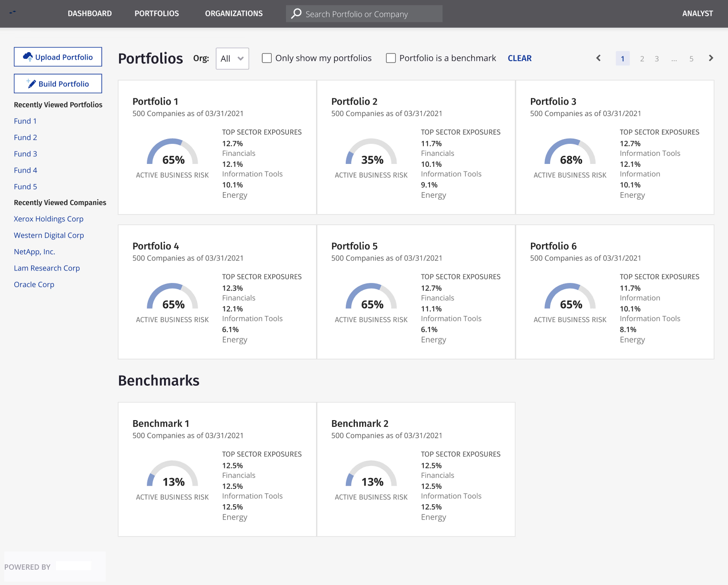Enable Only show my portfolios checkbox

pyautogui.click(x=267, y=58)
